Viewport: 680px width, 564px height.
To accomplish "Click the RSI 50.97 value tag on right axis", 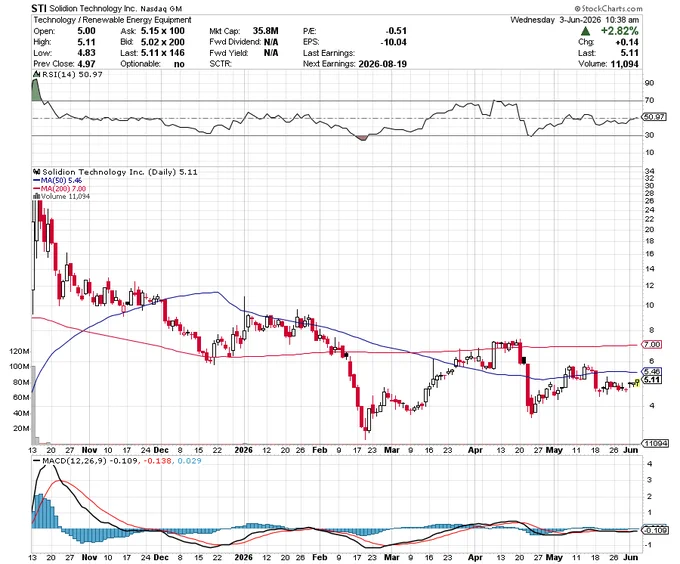I will [x=655, y=117].
